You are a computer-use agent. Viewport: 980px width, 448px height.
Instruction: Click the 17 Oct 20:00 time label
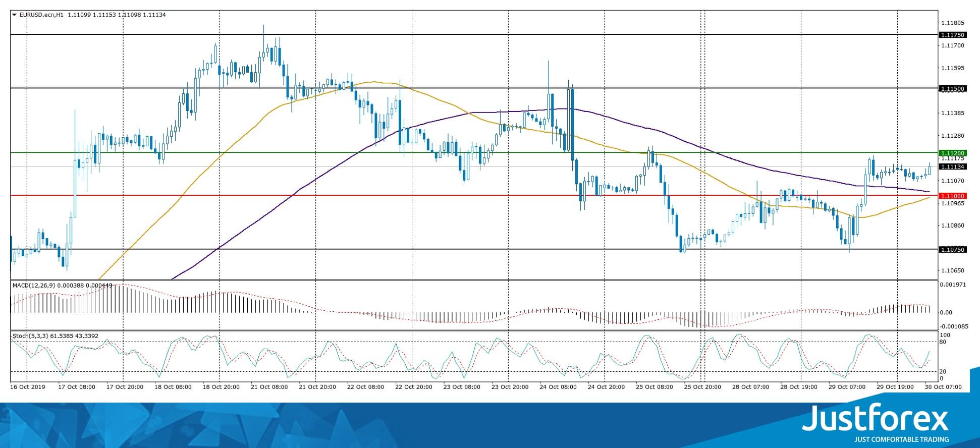124,387
